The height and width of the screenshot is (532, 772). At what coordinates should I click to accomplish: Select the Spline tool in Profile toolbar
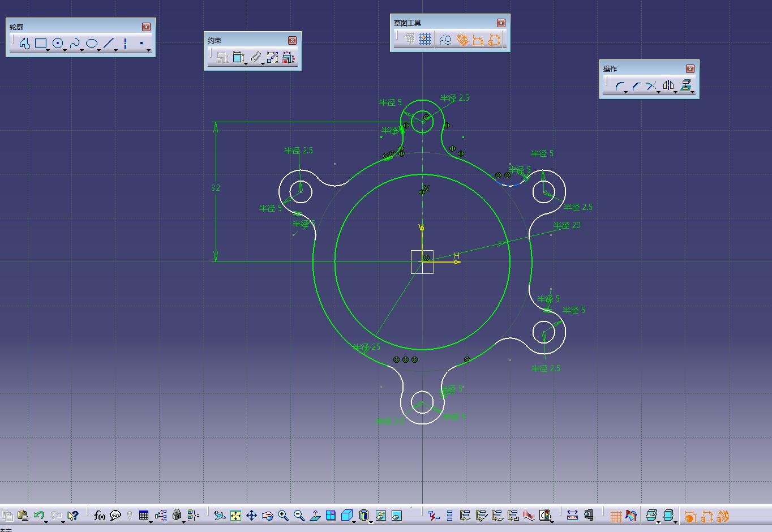click(74, 44)
